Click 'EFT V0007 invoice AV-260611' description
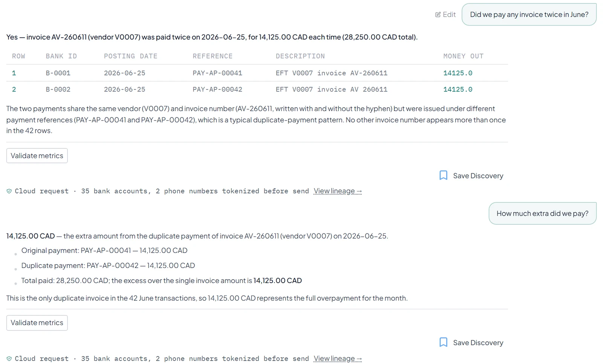Screen dimensions: 603x364 pyautogui.click(x=332, y=73)
